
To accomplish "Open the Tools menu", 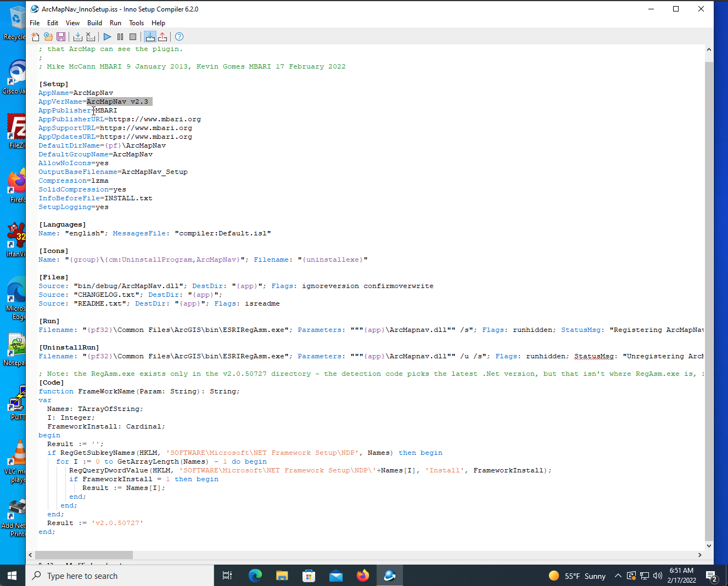I will tap(136, 23).
